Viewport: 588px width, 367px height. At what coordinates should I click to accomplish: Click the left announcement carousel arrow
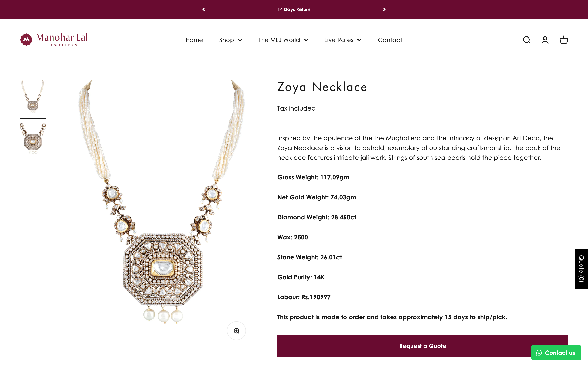point(204,9)
